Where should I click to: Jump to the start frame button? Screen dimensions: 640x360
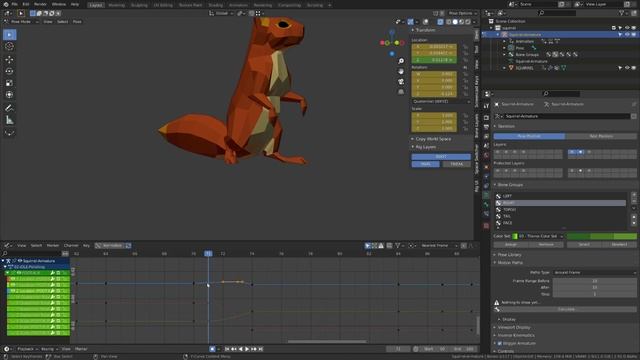pos(227,349)
